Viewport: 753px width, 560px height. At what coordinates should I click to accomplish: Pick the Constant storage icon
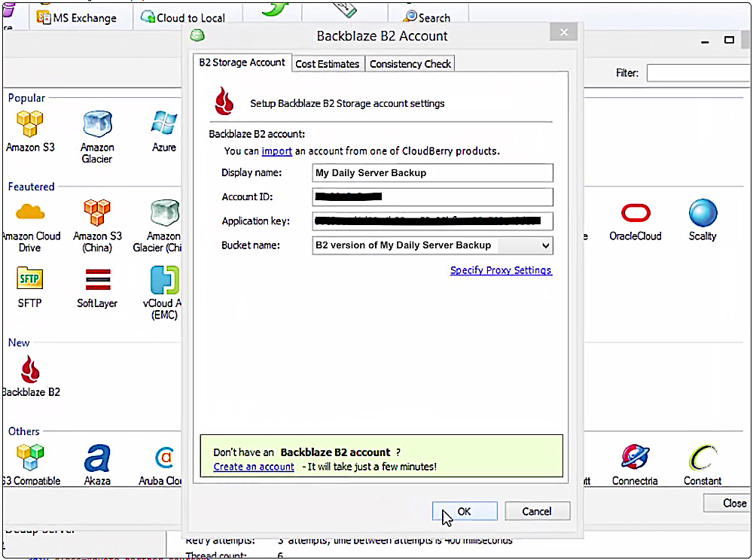(x=703, y=458)
